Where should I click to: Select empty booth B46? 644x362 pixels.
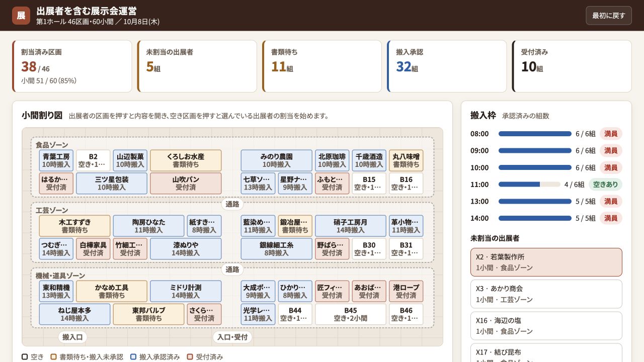click(406, 314)
